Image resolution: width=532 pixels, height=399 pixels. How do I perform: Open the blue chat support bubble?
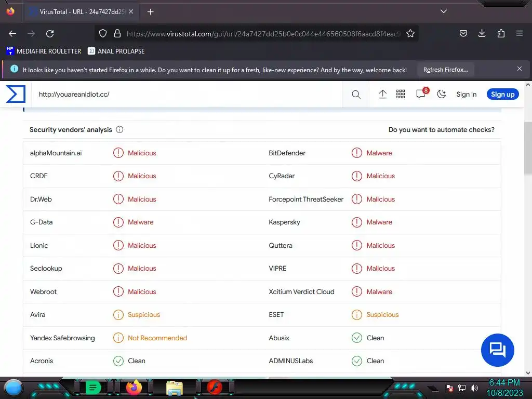(497, 350)
